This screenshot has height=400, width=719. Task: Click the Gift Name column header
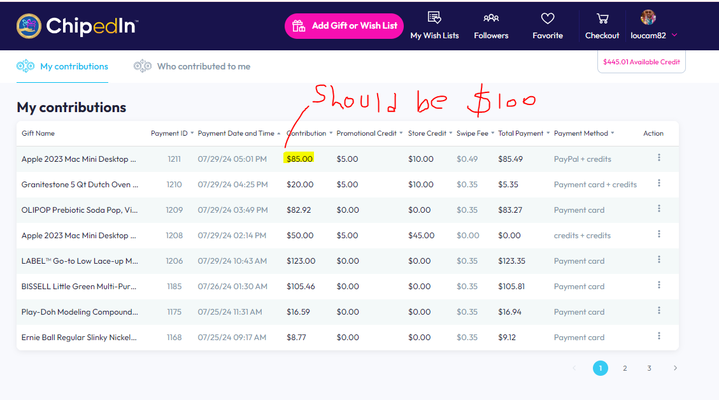pos(38,133)
